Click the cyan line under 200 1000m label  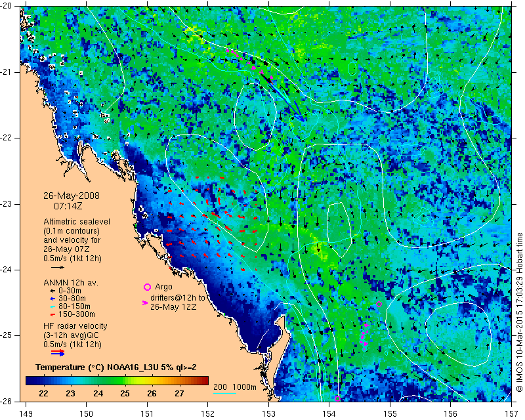224,393
